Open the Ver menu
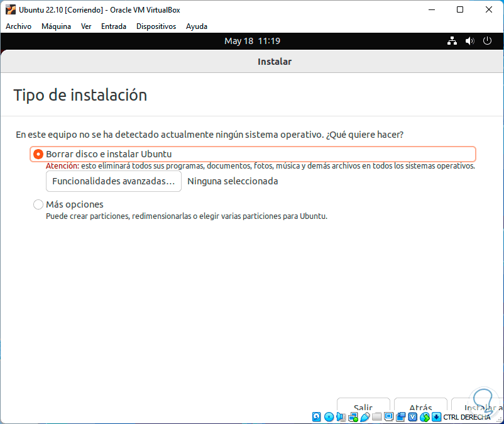 (86, 26)
